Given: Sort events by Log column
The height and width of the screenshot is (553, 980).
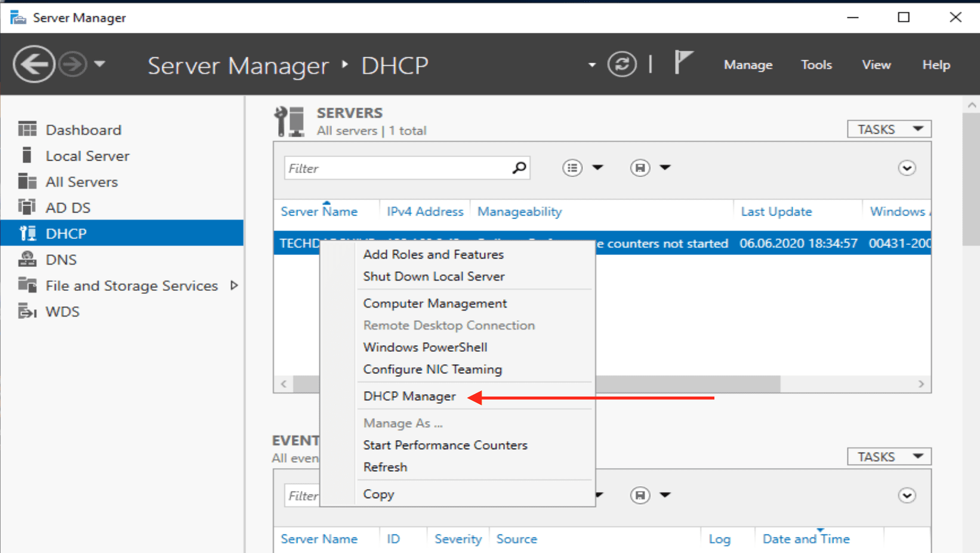Looking at the screenshot, I should [720, 539].
